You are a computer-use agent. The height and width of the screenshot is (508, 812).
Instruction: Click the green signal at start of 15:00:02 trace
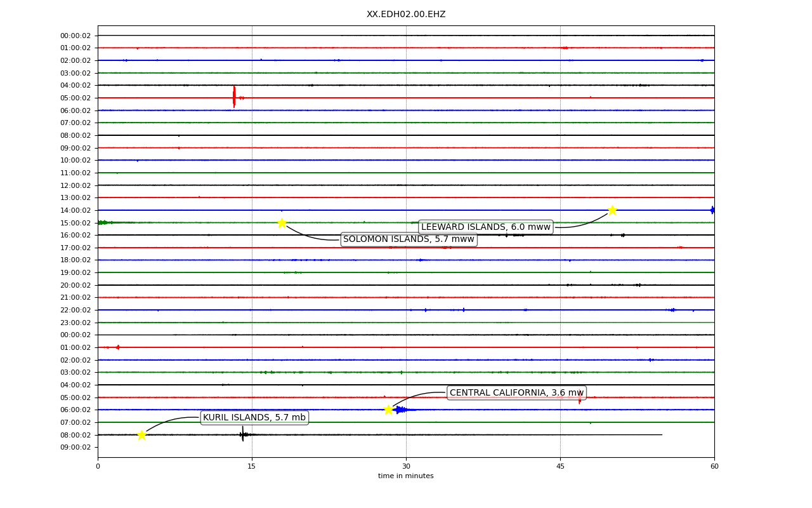pos(105,222)
